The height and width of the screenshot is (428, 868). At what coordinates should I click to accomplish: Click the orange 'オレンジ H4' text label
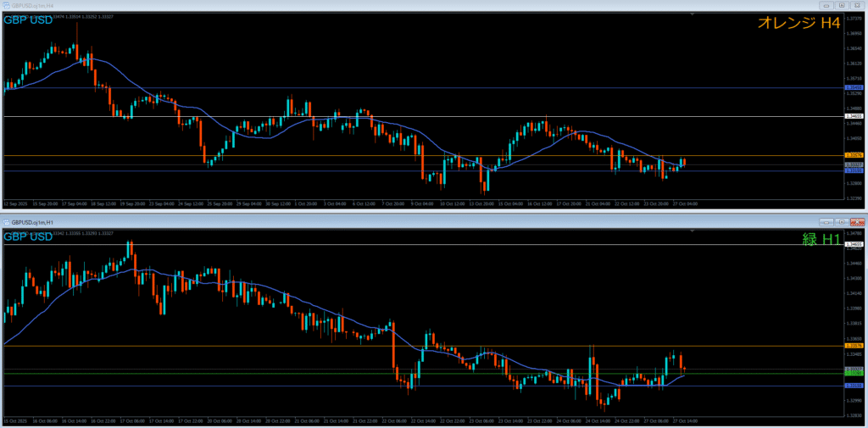tap(798, 25)
